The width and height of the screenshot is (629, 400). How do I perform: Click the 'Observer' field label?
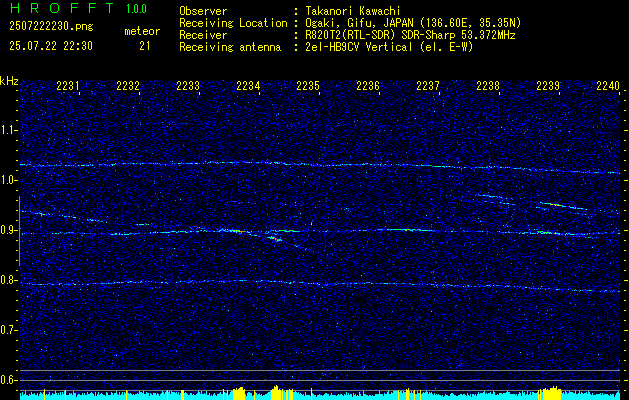[203, 11]
